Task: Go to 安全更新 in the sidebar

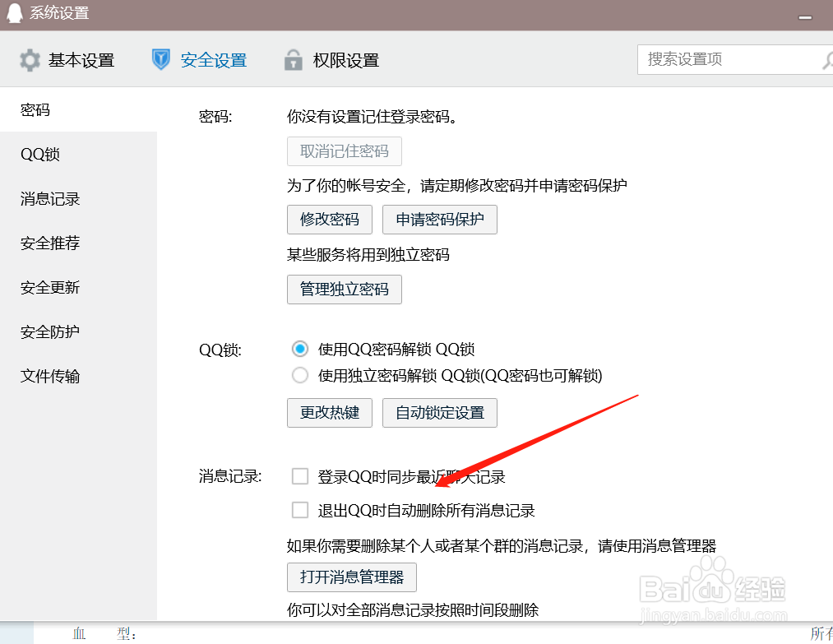Action: click(78, 288)
